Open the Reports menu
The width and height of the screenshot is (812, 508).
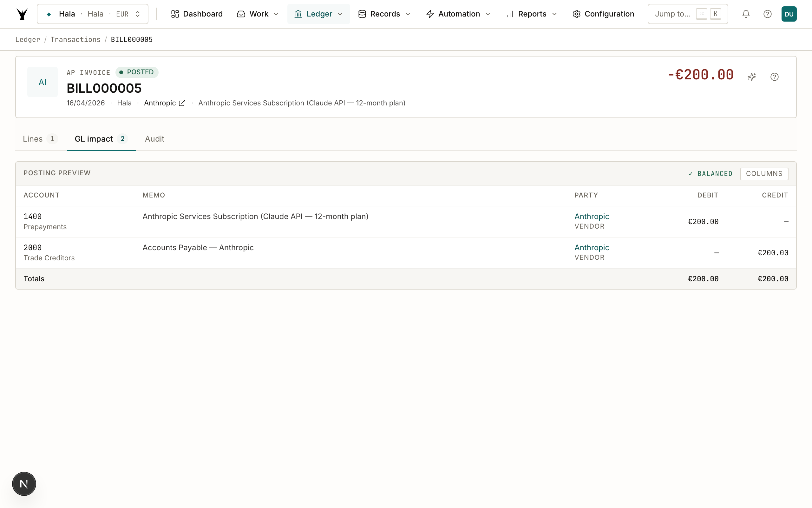(x=532, y=14)
